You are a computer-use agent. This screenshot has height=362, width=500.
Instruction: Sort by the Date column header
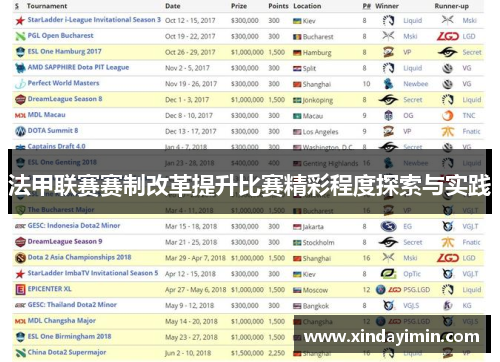(172, 6)
